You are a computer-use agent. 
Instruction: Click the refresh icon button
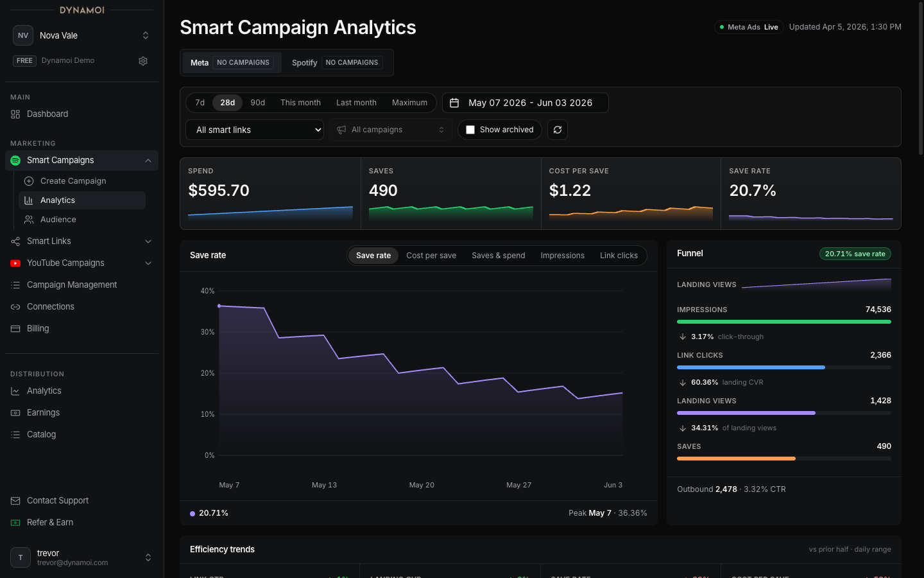(558, 130)
